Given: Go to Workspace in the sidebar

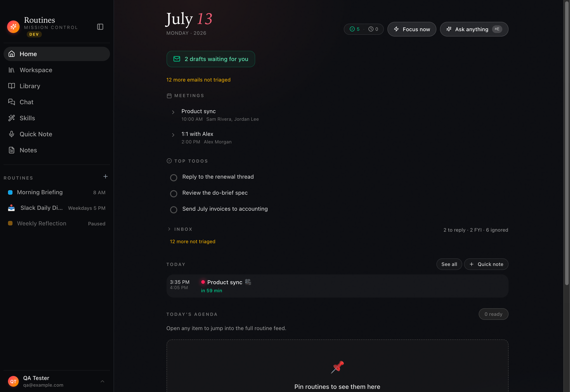Looking at the screenshot, I should tap(57, 70).
